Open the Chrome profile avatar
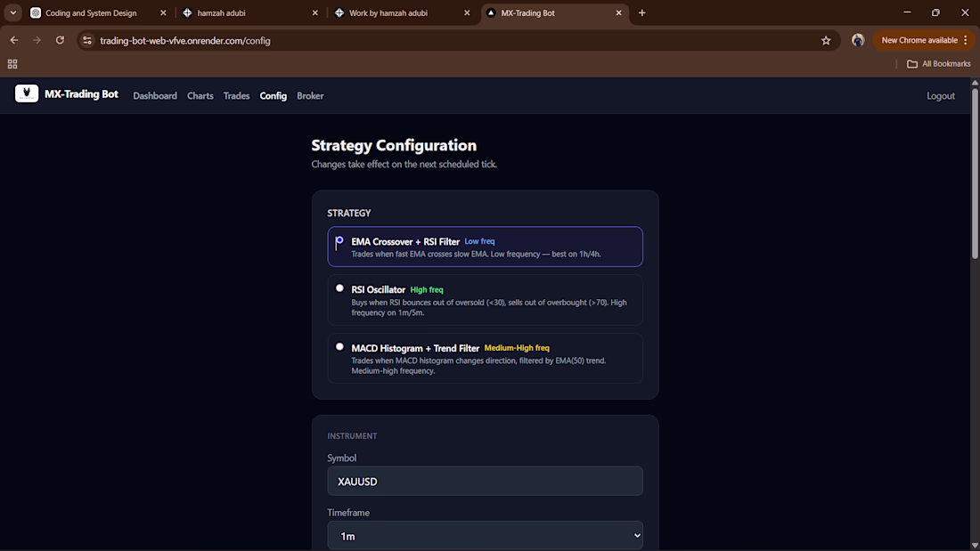Screen dimensions: 980x551 [857, 40]
